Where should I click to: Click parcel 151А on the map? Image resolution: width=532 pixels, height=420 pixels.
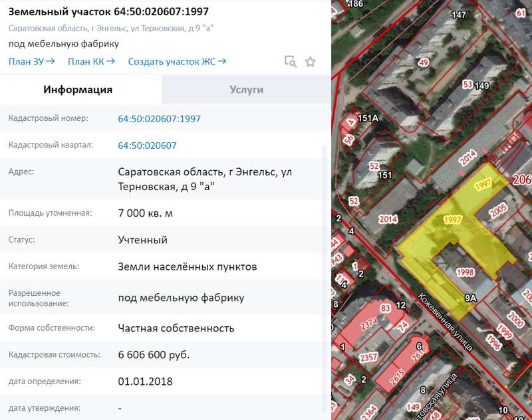pyautogui.click(x=368, y=118)
